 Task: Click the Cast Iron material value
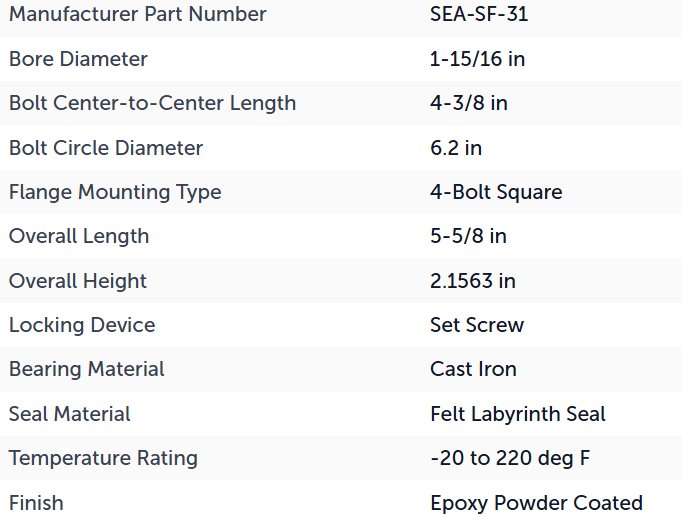pyautogui.click(x=473, y=369)
